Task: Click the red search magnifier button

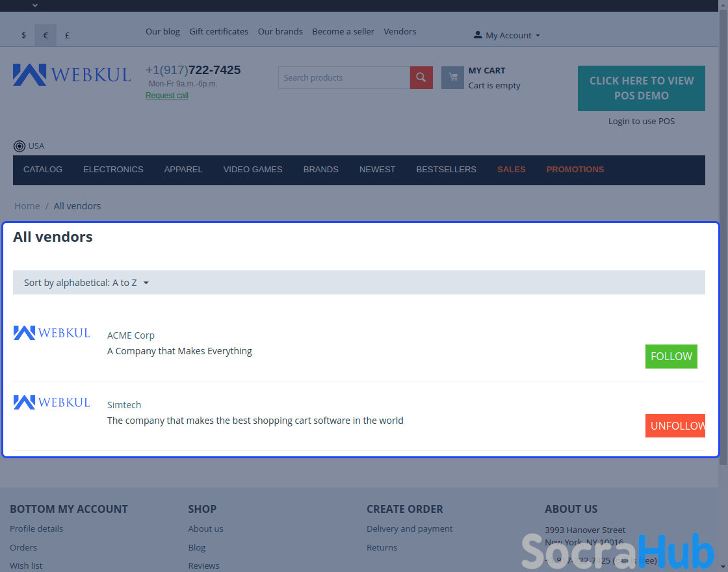Action: (x=421, y=77)
